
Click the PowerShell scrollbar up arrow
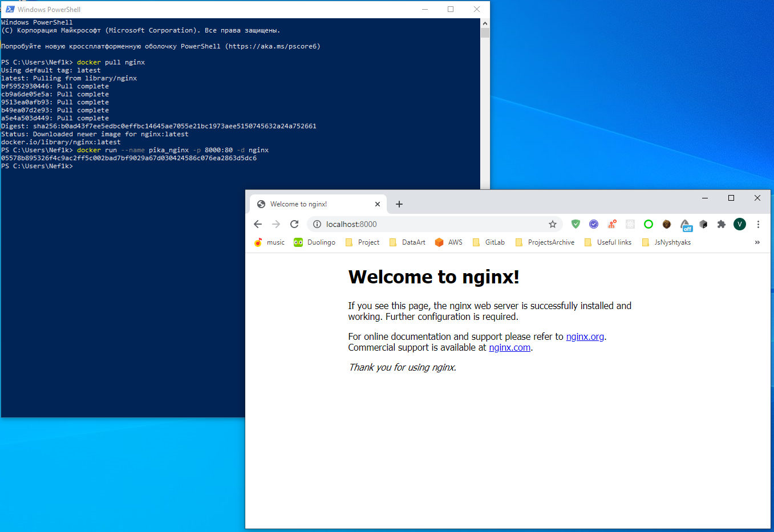[x=485, y=23]
